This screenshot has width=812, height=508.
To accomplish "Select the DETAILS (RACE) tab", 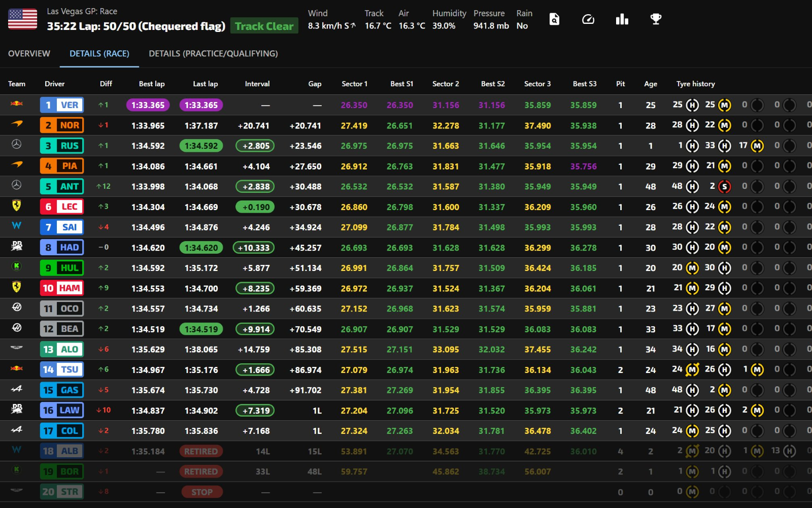I will click(x=99, y=54).
